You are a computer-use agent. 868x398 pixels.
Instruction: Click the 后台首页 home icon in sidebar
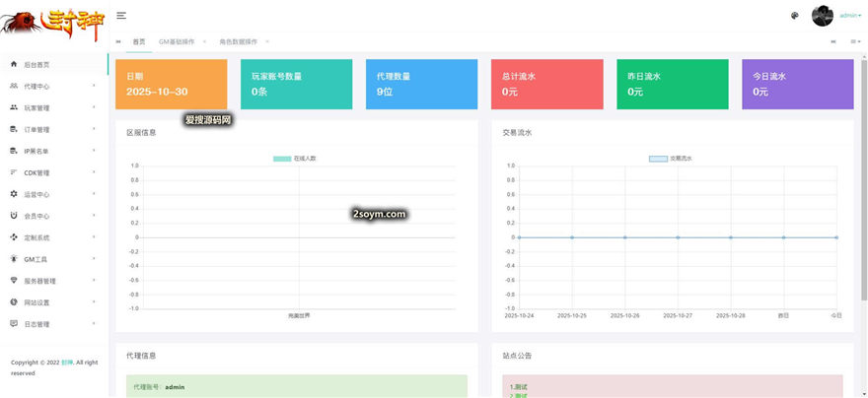tap(14, 64)
